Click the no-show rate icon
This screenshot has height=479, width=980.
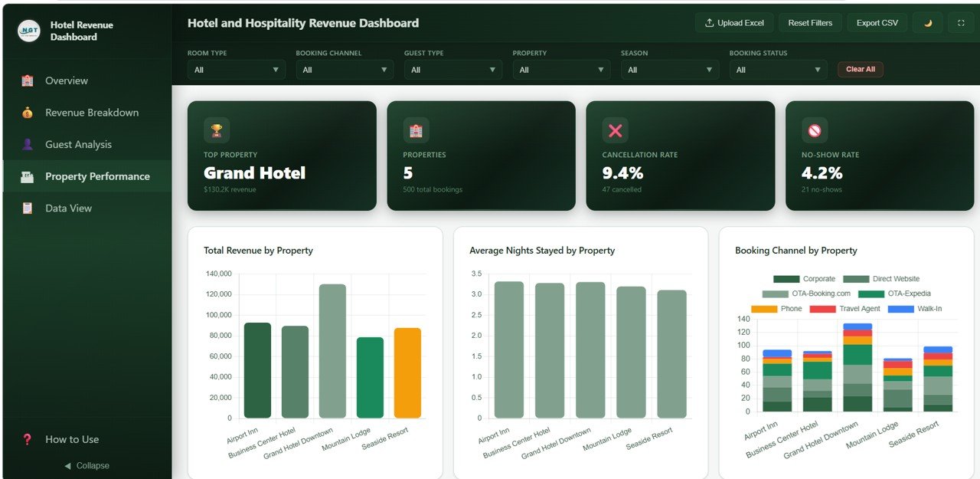click(x=814, y=130)
